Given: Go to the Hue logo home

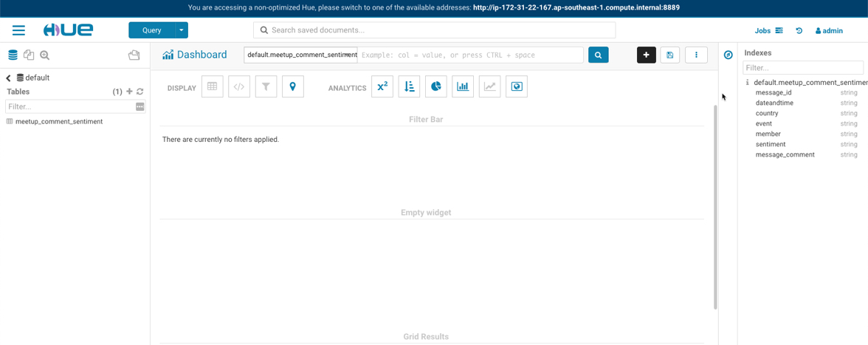Looking at the screenshot, I should click(x=68, y=30).
